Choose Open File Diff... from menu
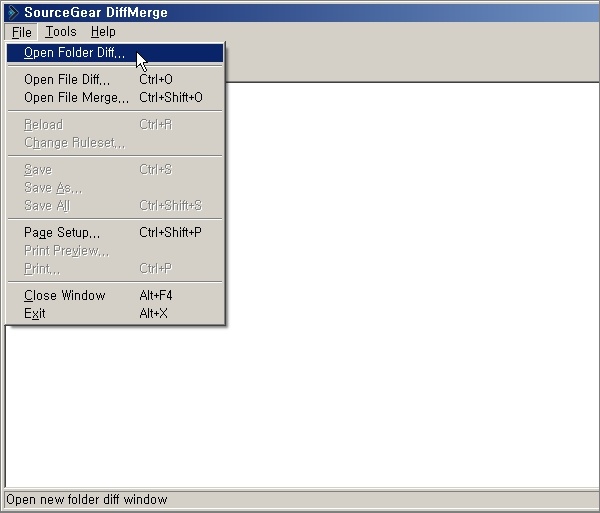This screenshot has height=513, width=600. pos(115,80)
